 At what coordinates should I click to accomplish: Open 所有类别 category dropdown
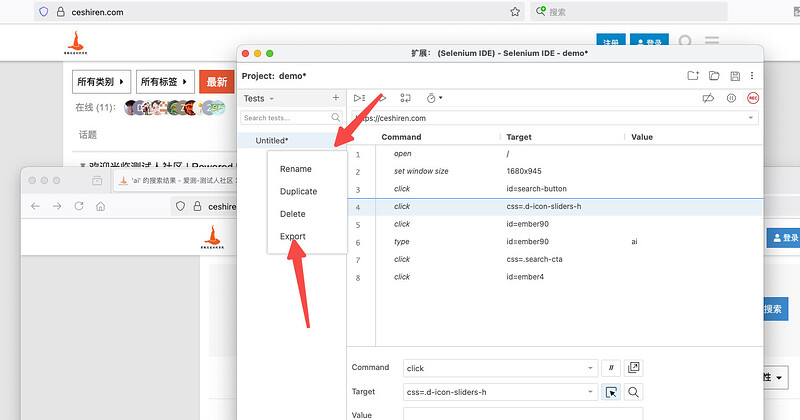tap(102, 82)
